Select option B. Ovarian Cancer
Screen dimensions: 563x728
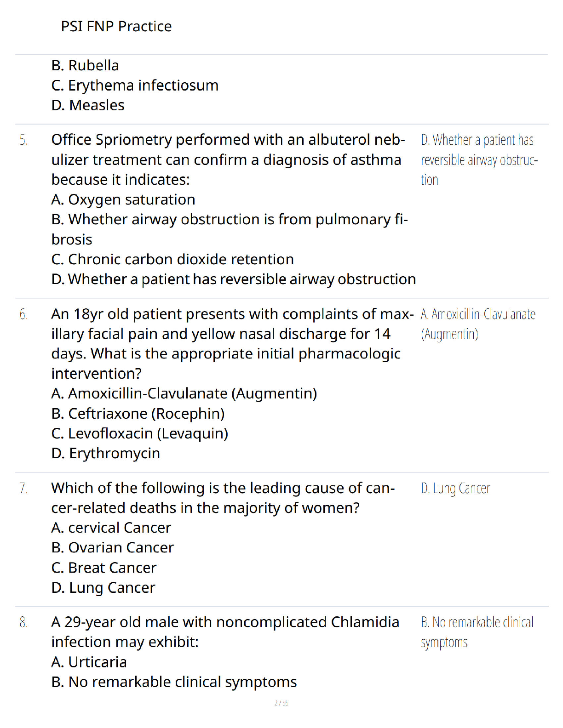point(113,548)
